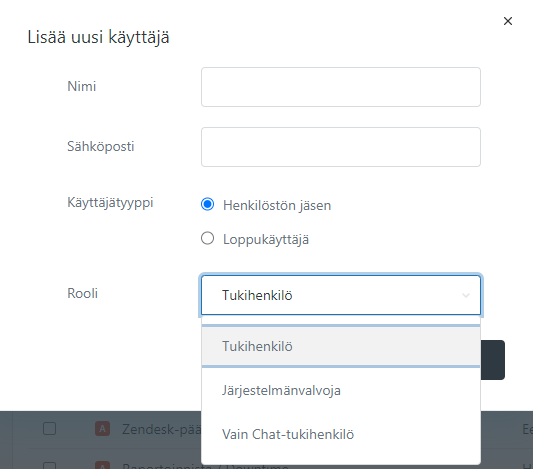Select the Henkilöstön jäsen radio button
The width and height of the screenshot is (533, 469).
point(207,204)
